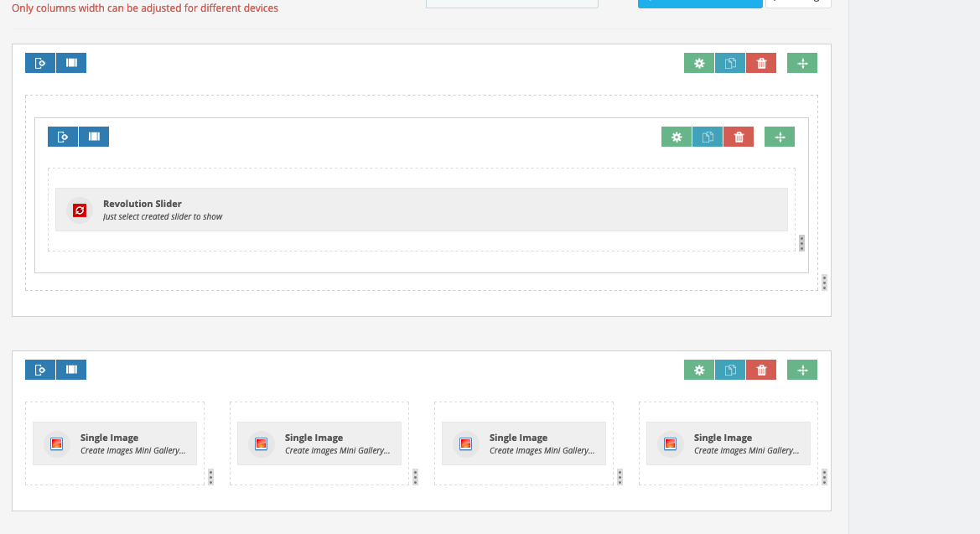Click the fourth 'Create Images Mini Gallery...' description

point(746,450)
